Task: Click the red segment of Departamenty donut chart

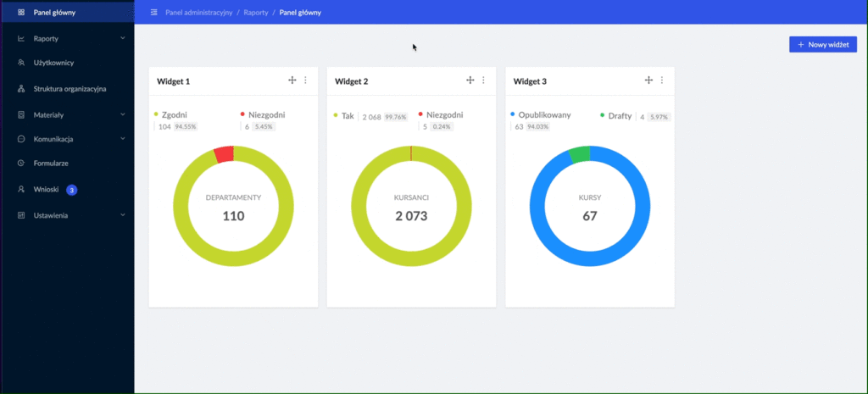Action: click(x=224, y=154)
